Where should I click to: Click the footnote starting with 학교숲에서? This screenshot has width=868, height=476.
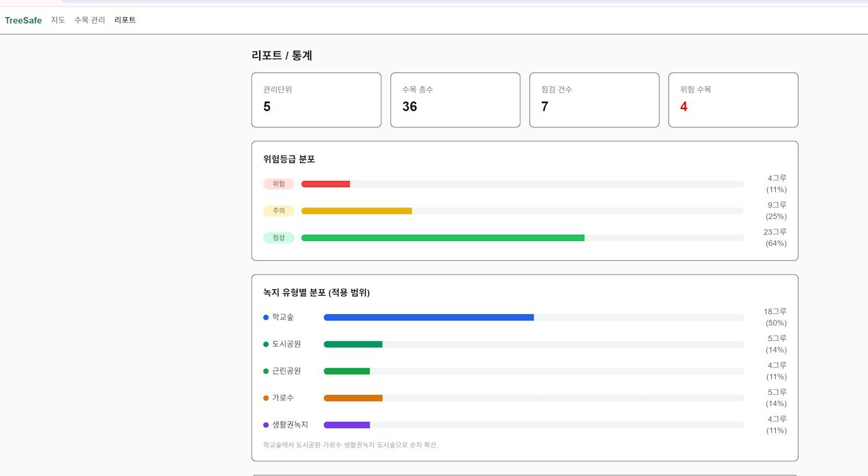tap(351, 445)
